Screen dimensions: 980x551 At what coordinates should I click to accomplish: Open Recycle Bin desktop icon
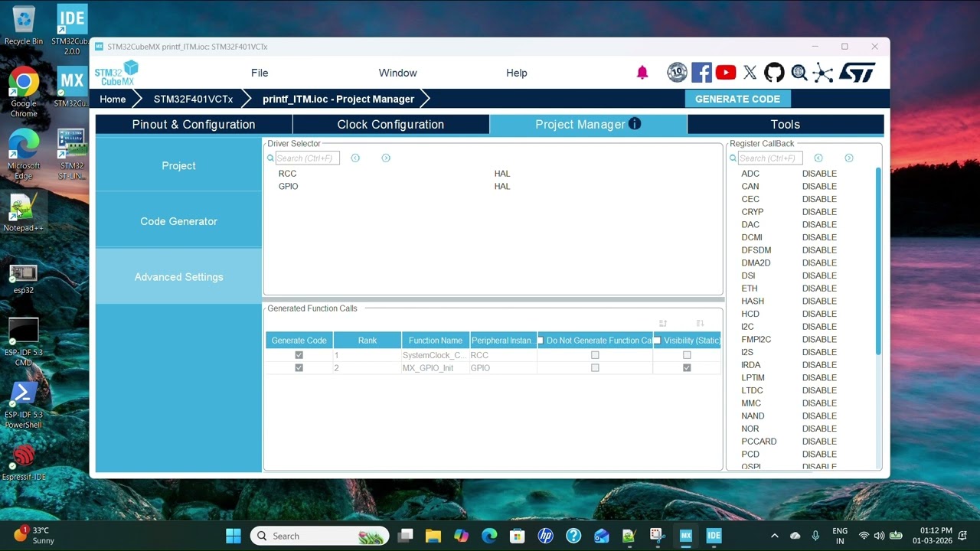(24, 26)
